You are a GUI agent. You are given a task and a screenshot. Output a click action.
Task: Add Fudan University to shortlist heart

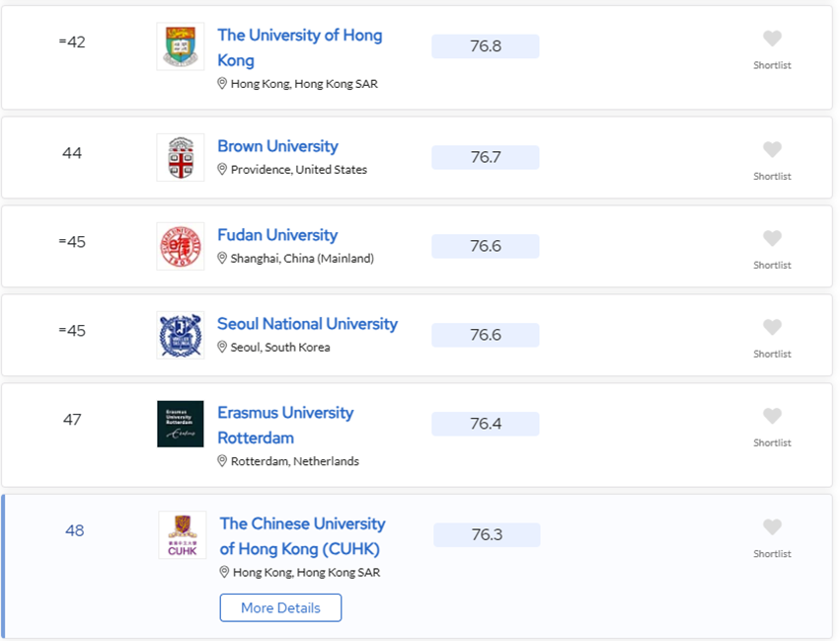point(772,238)
